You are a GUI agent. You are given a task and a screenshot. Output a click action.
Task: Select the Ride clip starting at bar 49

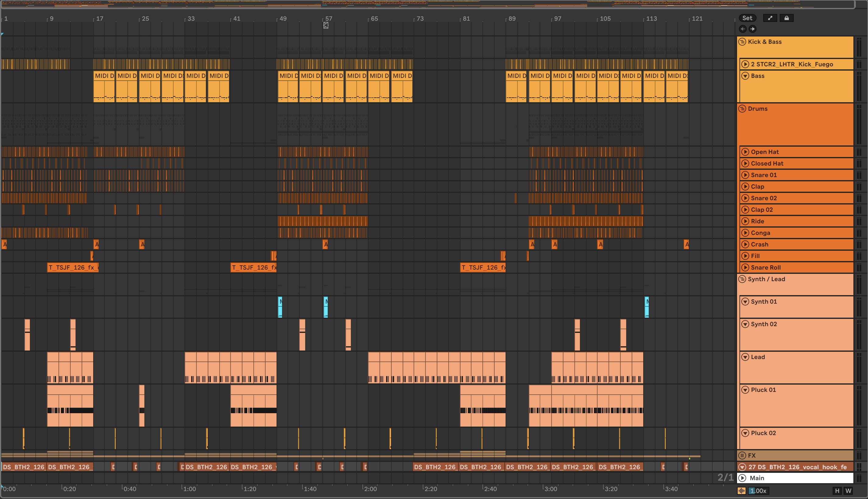pyautogui.click(x=322, y=222)
